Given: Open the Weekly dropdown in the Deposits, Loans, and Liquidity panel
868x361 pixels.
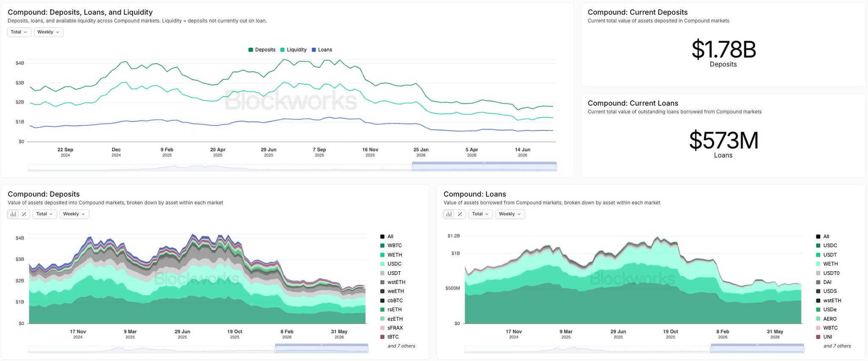Looking at the screenshot, I should click(x=48, y=32).
